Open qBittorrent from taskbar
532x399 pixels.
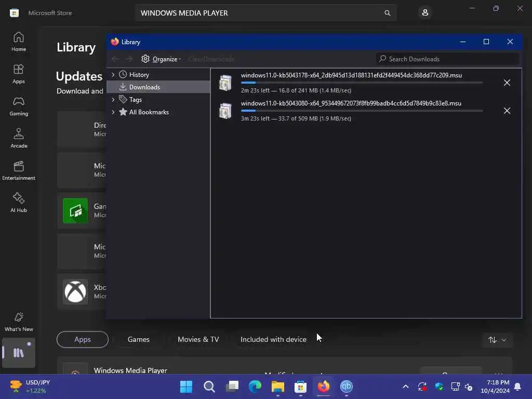347,387
